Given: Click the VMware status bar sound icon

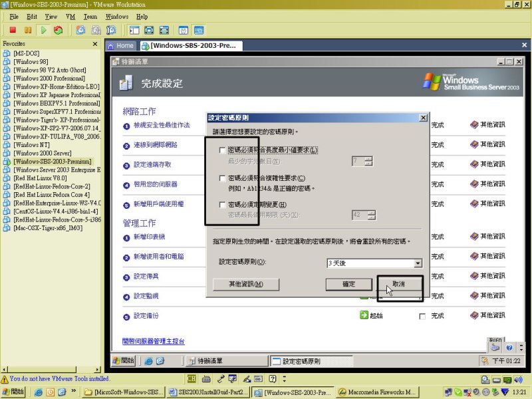Looking at the screenshot, I should pyautogui.click(x=518, y=380).
